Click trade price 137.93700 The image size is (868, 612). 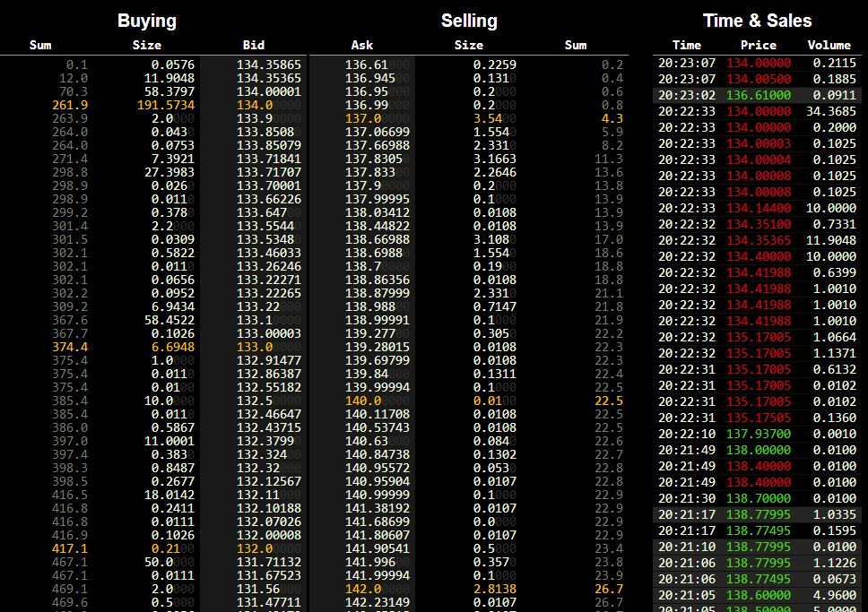click(x=759, y=434)
